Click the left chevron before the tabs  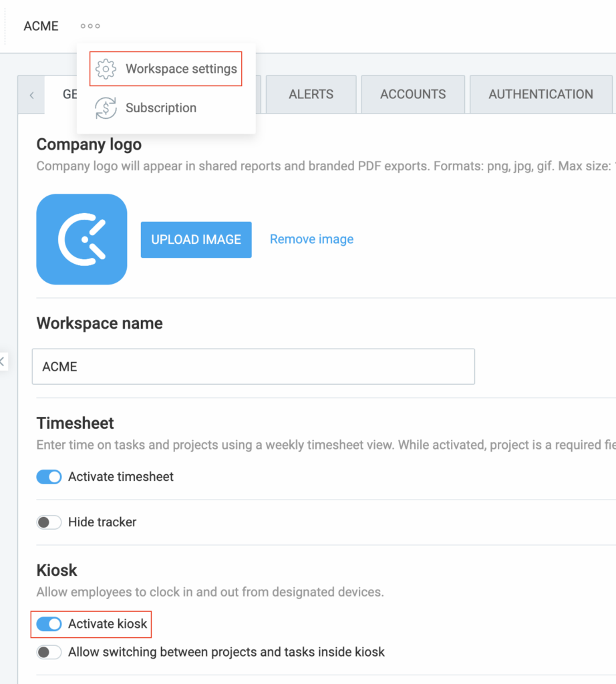(32, 95)
